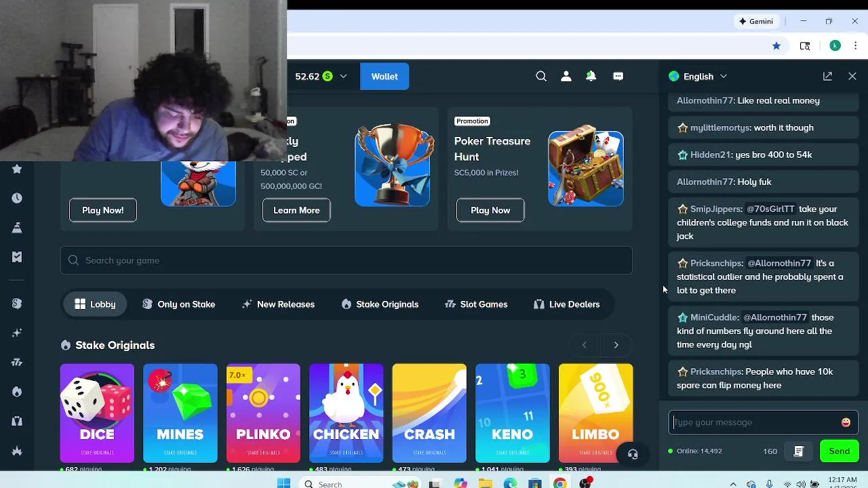Open the notifications bell icon
This screenshot has width=868, height=488.
pyautogui.click(x=591, y=77)
